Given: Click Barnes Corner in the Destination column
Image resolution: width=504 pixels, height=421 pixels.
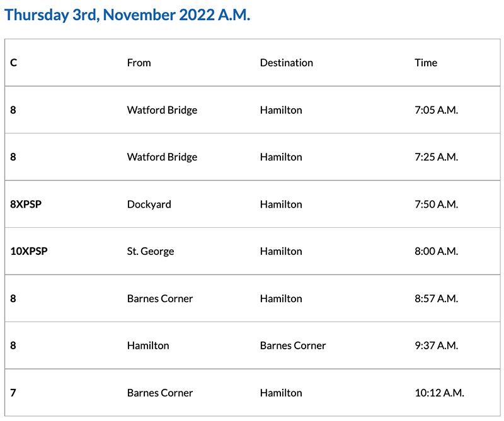Looking at the screenshot, I should point(293,345).
